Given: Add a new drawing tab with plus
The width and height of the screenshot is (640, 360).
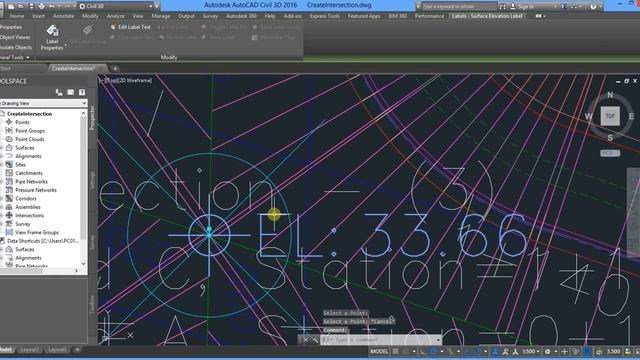Looking at the screenshot, I should (116, 69).
